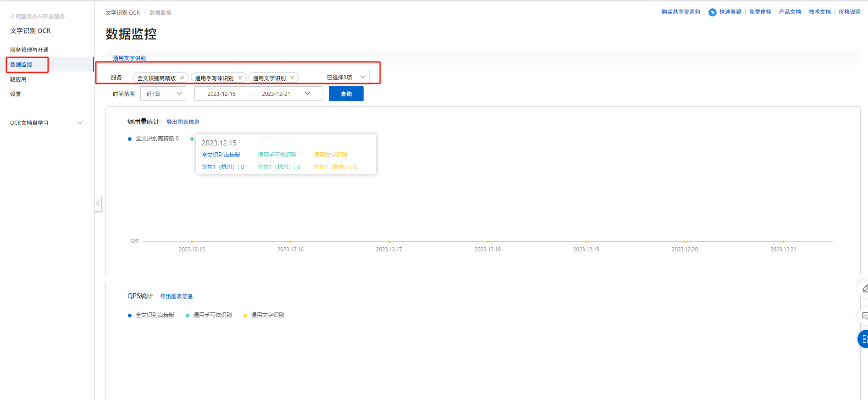Export QPS统计 chart info
The width and height of the screenshot is (868, 400).
coord(177,296)
